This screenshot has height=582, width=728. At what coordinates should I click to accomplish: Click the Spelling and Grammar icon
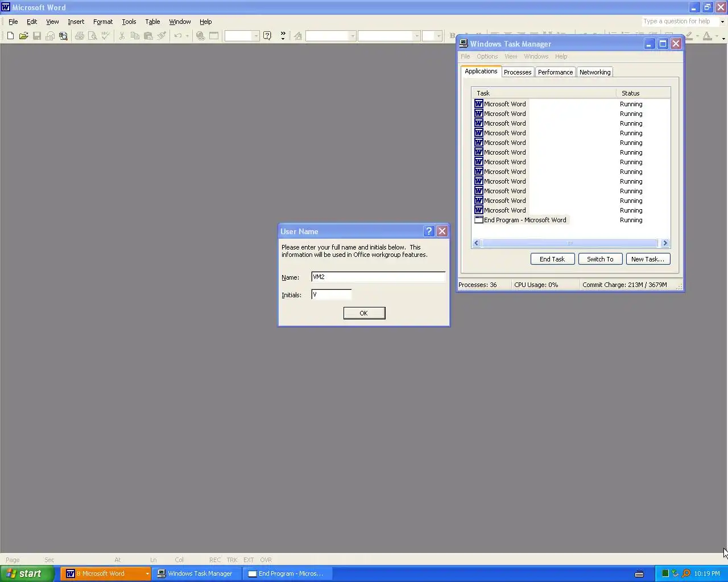click(106, 36)
